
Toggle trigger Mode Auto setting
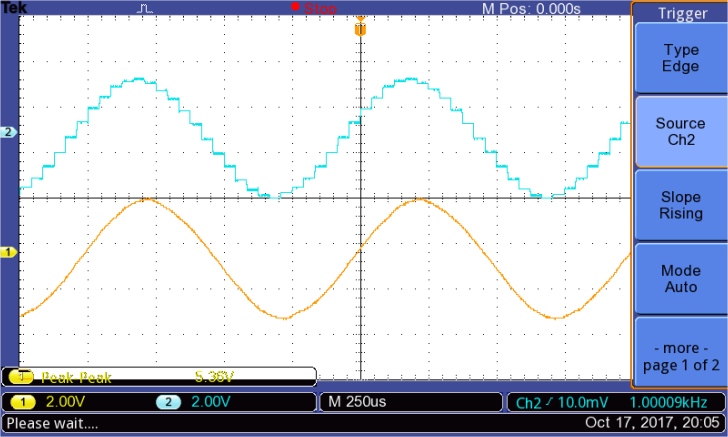[680, 279]
